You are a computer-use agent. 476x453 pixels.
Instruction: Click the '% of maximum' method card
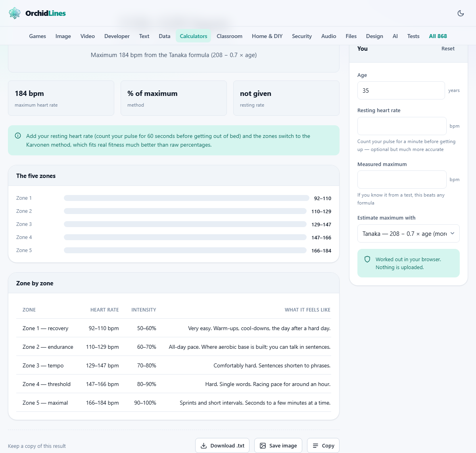tap(174, 98)
